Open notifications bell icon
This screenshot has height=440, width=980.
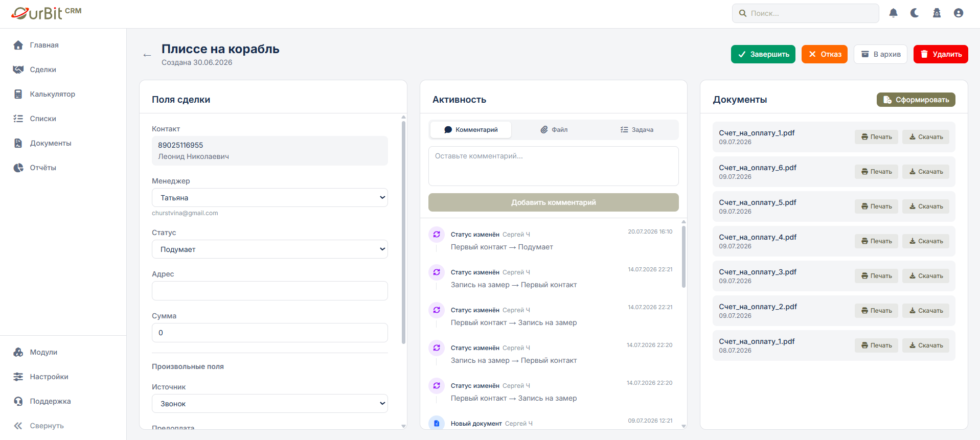[x=893, y=13]
